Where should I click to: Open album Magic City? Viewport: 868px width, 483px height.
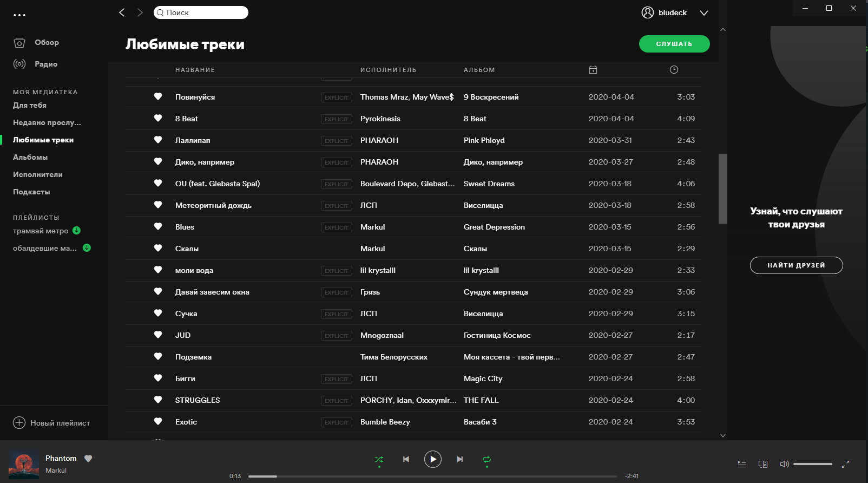(x=483, y=378)
